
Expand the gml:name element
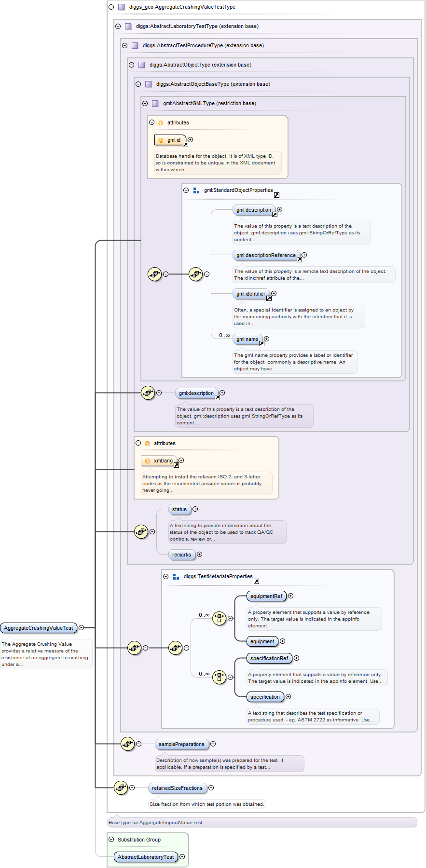(x=266, y=339)
